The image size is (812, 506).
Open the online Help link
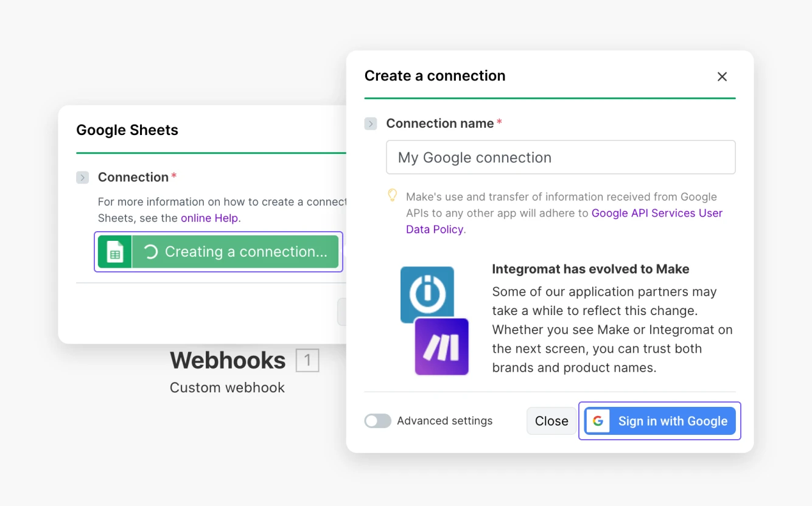209,218
